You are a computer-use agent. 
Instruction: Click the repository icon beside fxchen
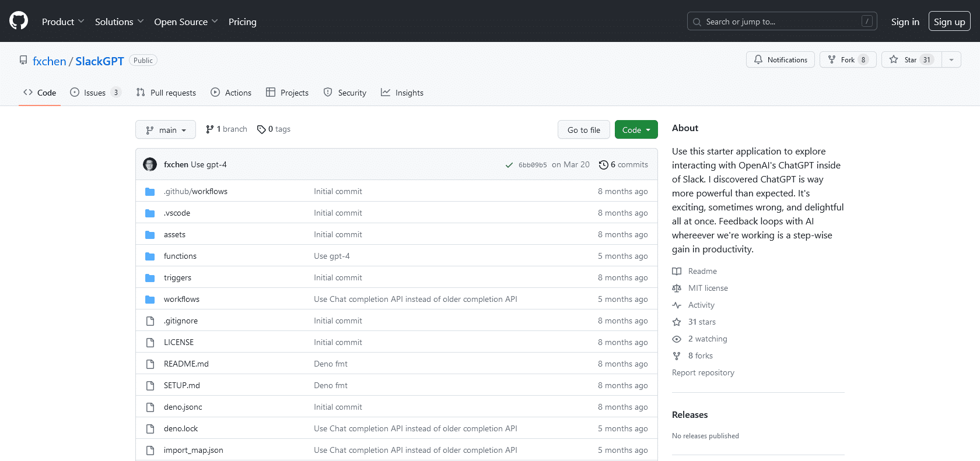coord(23,60)
